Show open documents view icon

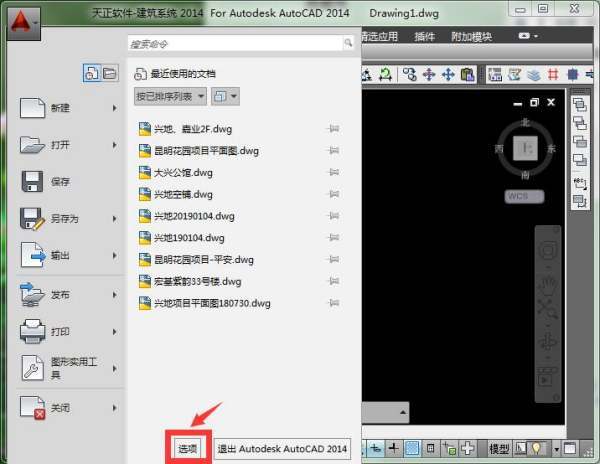[110, 73]
